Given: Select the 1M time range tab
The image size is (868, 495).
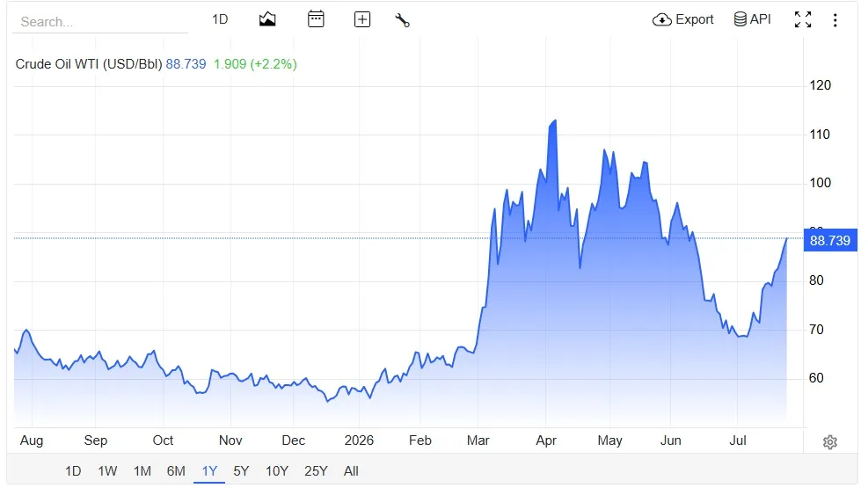Looking at the screenshot, I should 142,471.
